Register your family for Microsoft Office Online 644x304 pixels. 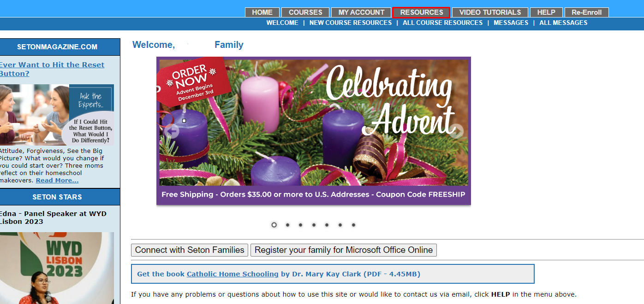click(344, 250)
